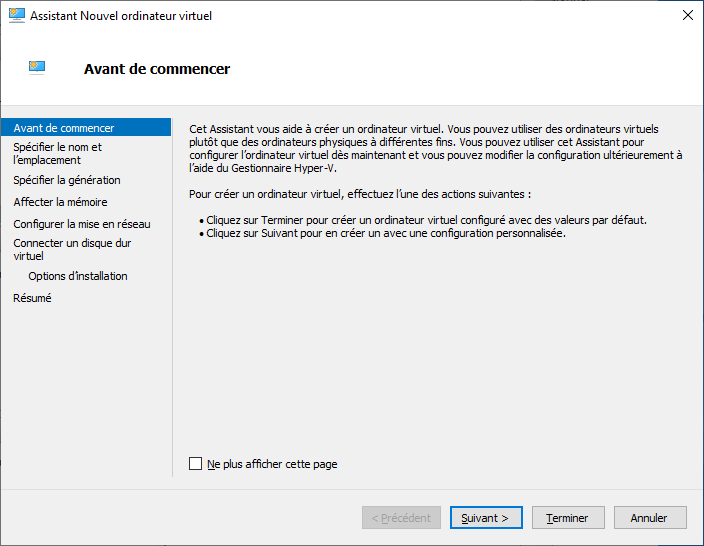Select the 'Options d'installation' sub-step
The height and width of the screenshot is (546, 704).
(78, 276)
